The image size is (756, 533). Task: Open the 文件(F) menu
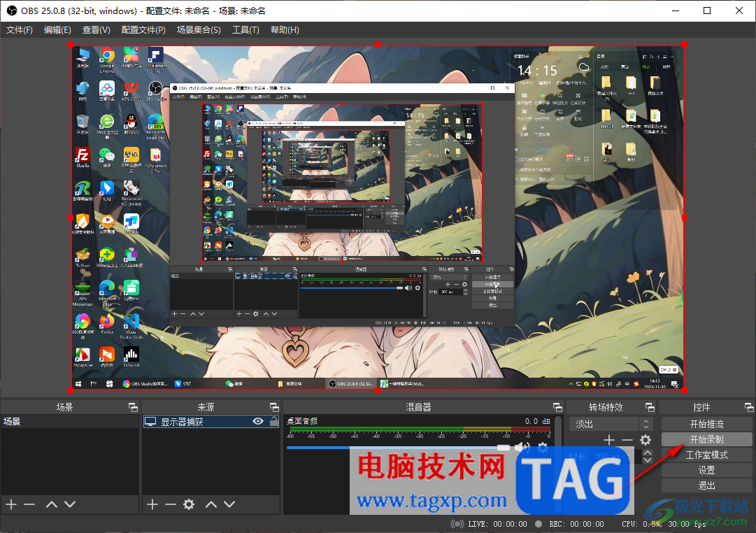click(x=20, y=30)
